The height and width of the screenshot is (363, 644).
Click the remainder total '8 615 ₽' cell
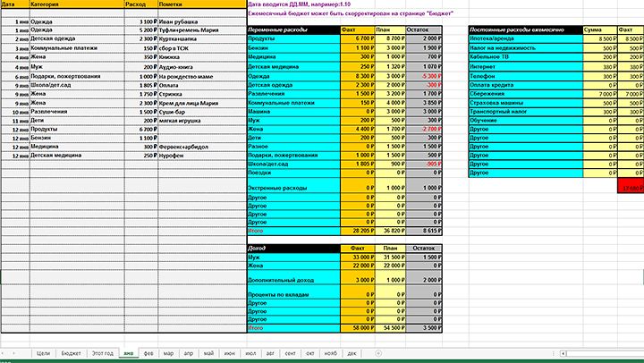[424, 231]
